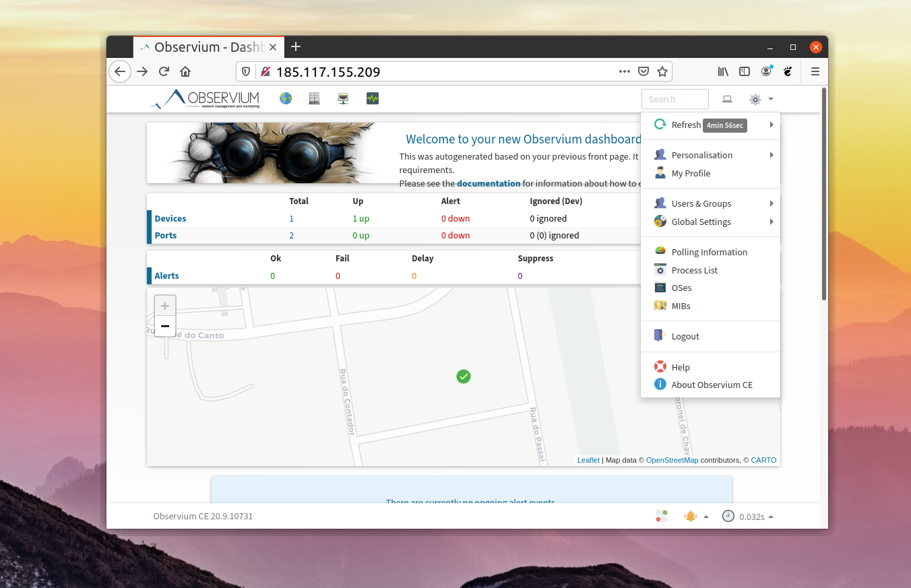The image size is (911, 588).
Task: Bookmark this page with star icon
Action: coord(662,71)
